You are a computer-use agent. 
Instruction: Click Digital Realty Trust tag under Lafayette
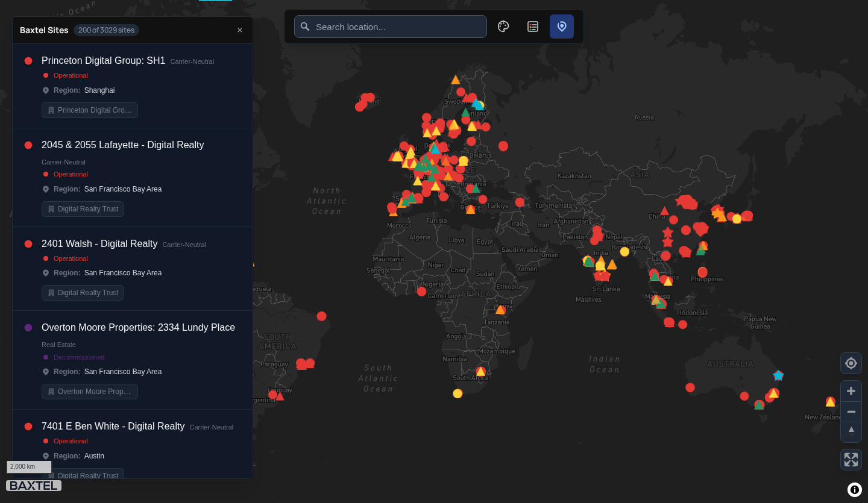(83, 209)
